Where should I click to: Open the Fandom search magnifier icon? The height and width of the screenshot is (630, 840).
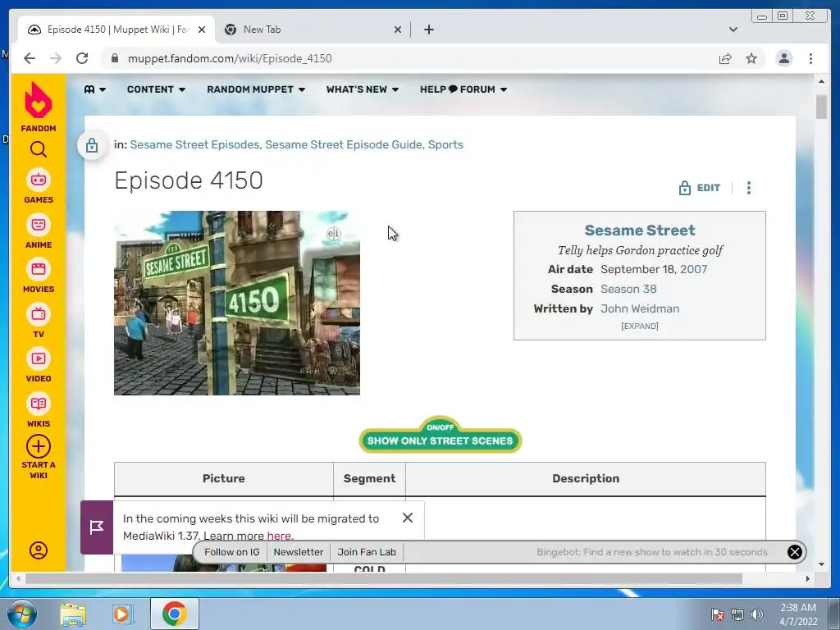click(38, 149)
